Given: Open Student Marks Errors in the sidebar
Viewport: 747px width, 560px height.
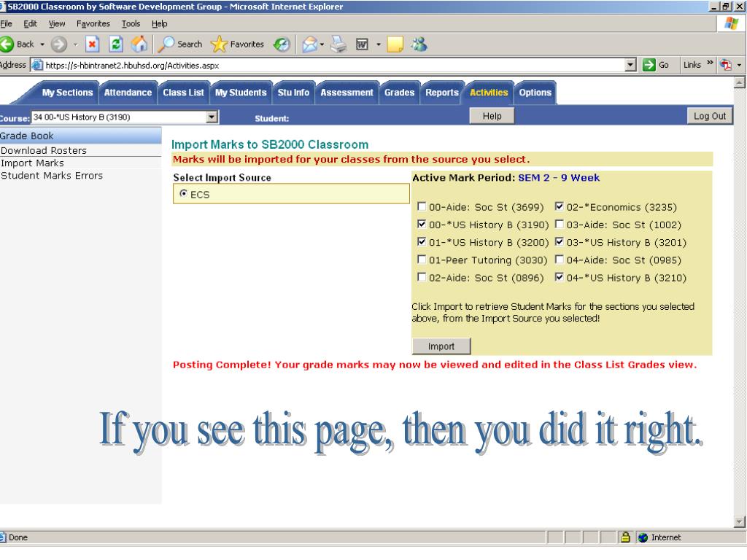Looking at the screenshot, I should coord(52,176).
